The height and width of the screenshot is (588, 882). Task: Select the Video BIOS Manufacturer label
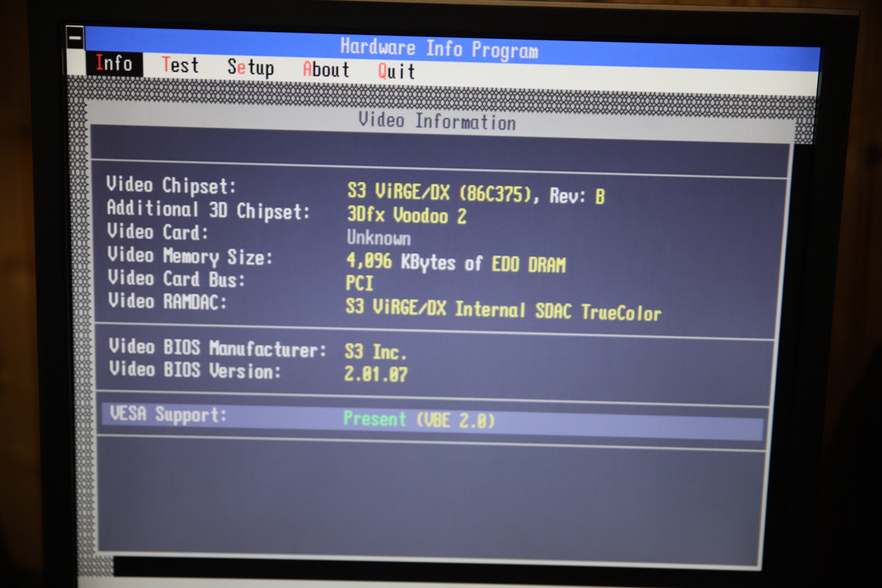[x=218, y=348]
